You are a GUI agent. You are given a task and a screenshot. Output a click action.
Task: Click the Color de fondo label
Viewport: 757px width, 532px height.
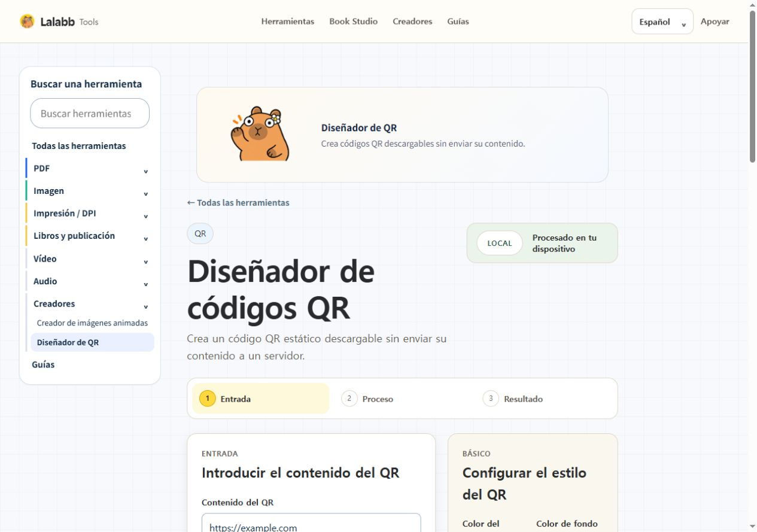tap(567, 524)
